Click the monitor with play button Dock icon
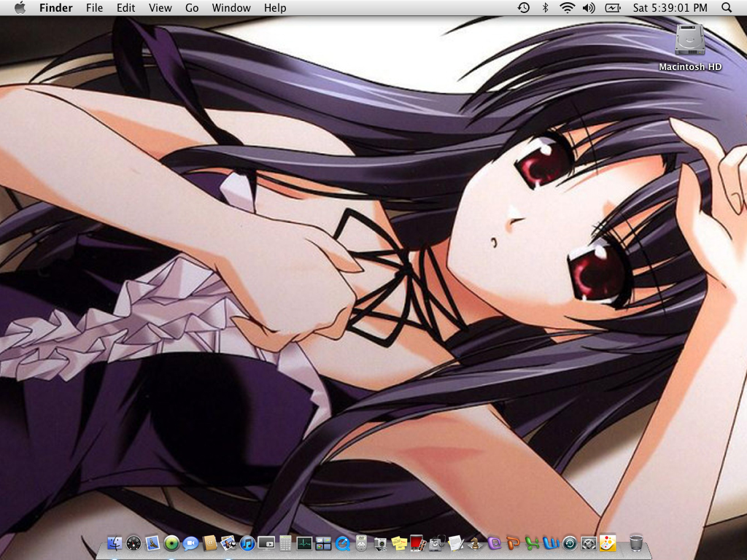 (266, 542)
